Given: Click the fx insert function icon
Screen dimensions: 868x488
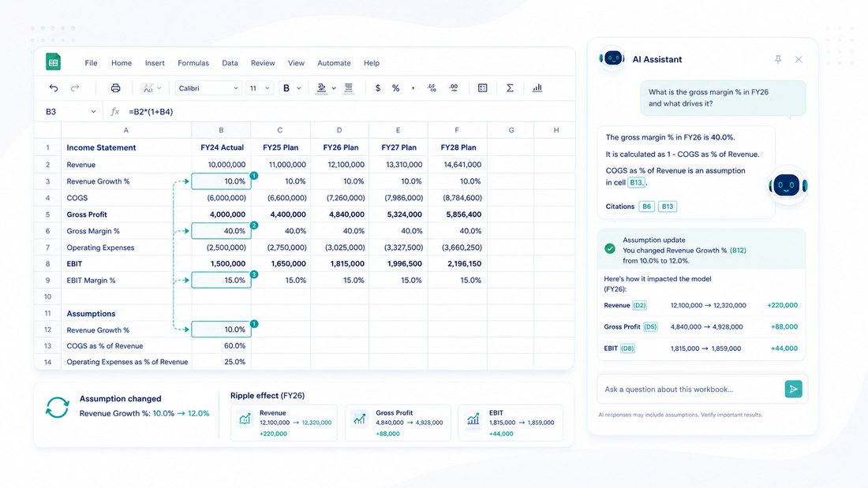Looking at the screenshot, I should click(x=114, y=112).
